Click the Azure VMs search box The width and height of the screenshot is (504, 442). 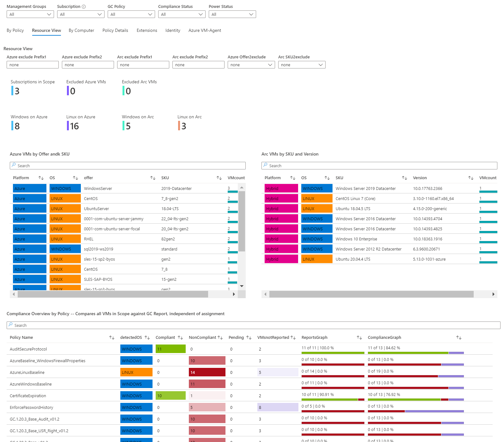click(x=128, y=166)
